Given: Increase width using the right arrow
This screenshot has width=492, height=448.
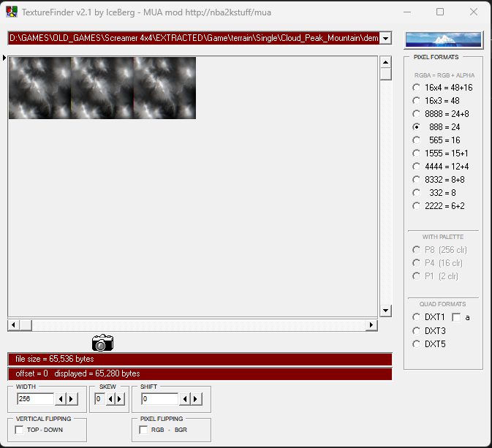Looking at the screenshot, I should pyautogui.click(x=72, y=399).
